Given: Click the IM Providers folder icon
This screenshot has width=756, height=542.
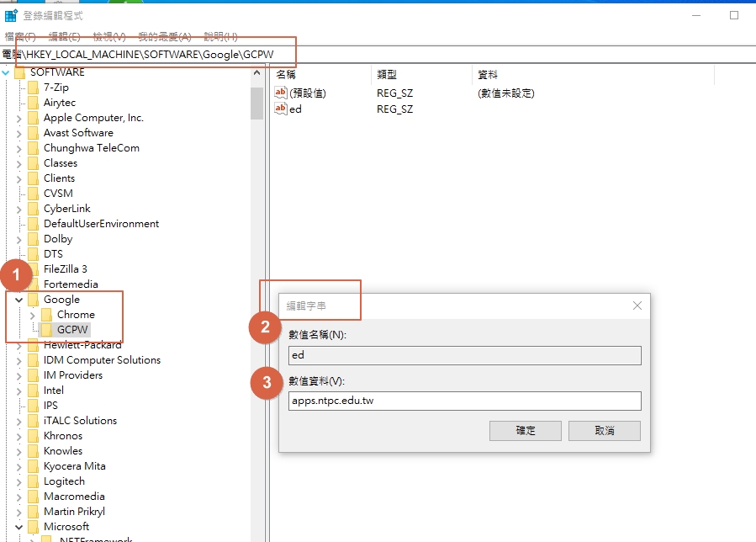Looking at the screenshot, I should point(34,375).
